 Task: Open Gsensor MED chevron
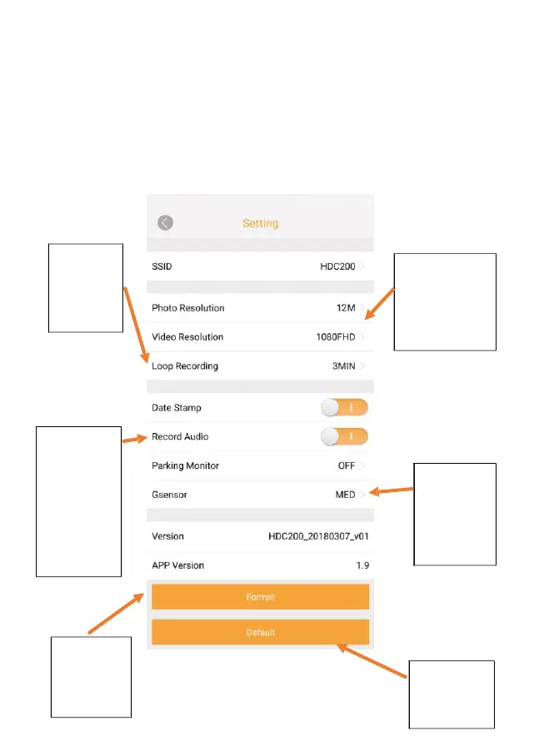(x=363, y=495)
